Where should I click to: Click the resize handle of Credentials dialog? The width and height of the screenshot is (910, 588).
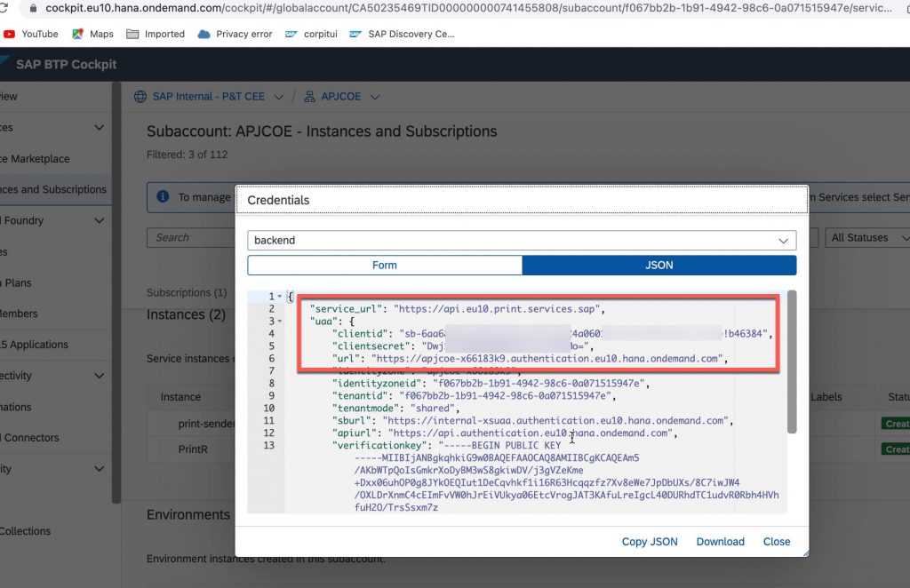[x=805, y=553]
